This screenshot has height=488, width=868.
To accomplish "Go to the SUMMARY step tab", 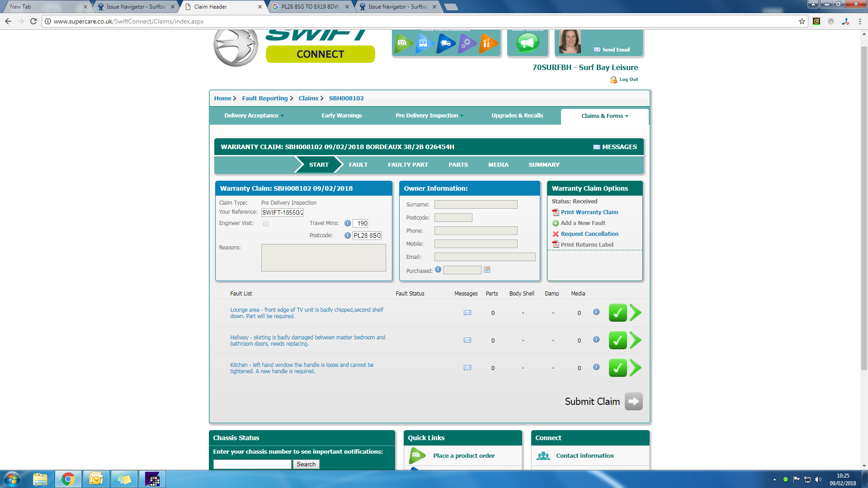I will [x=544, y=165].
